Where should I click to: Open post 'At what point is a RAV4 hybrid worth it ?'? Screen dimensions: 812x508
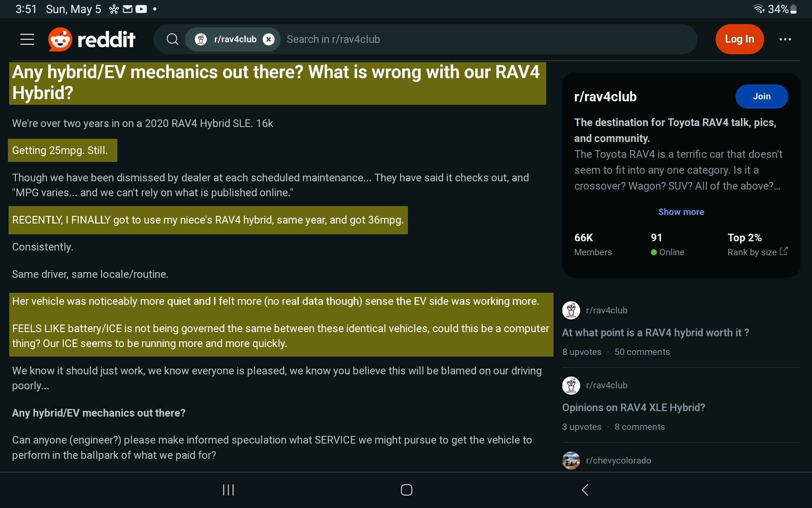click(656, 333)
